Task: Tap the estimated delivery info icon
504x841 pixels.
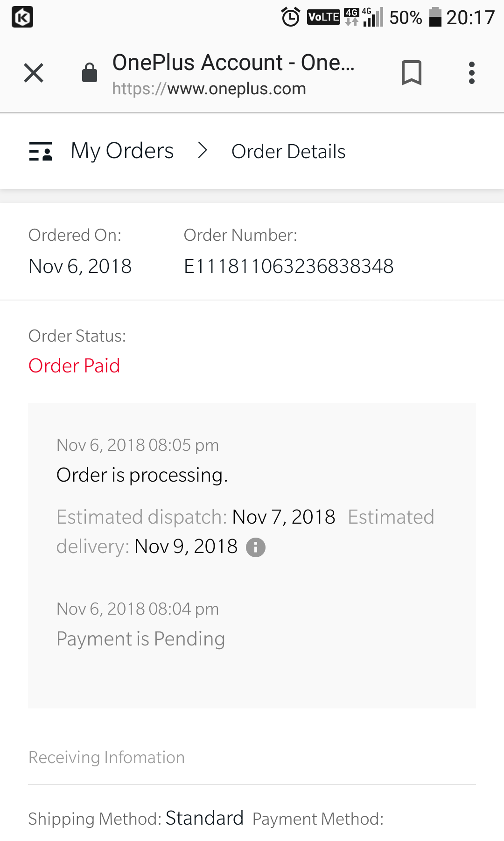Action: coord(256,547)
